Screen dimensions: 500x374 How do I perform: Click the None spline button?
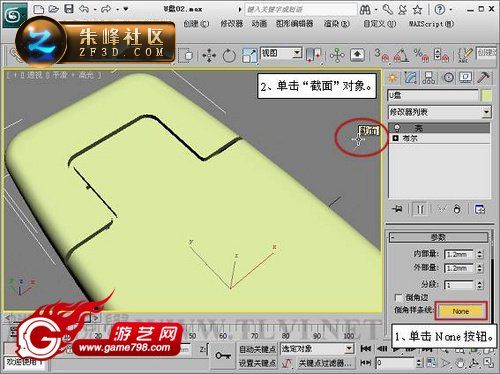(461, 311)
